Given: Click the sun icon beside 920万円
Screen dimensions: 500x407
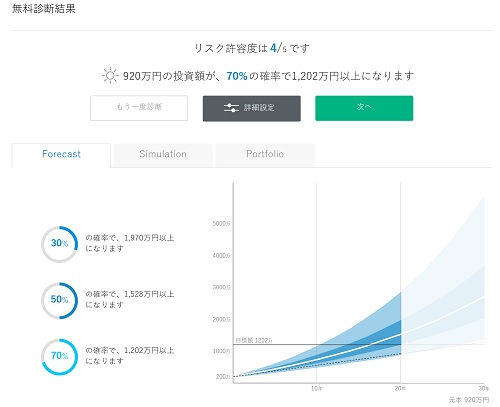Looking at the screenshot, I should click(x=110, y=76).
